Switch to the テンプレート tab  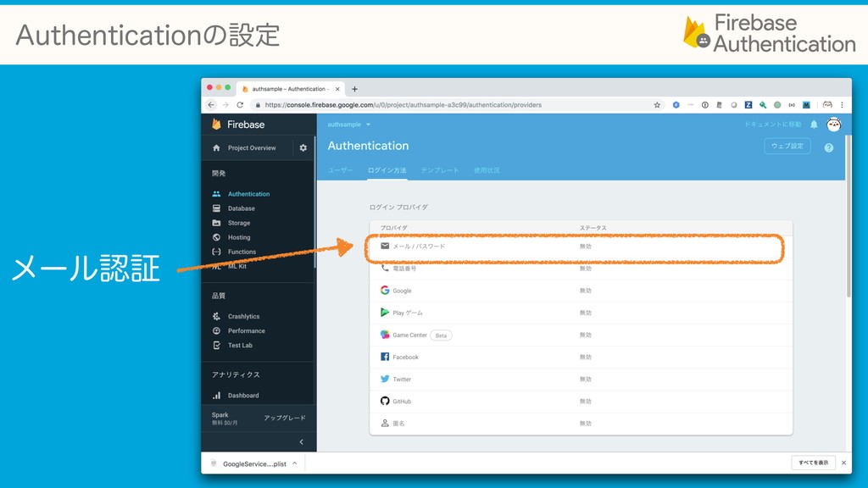point(440,170)
